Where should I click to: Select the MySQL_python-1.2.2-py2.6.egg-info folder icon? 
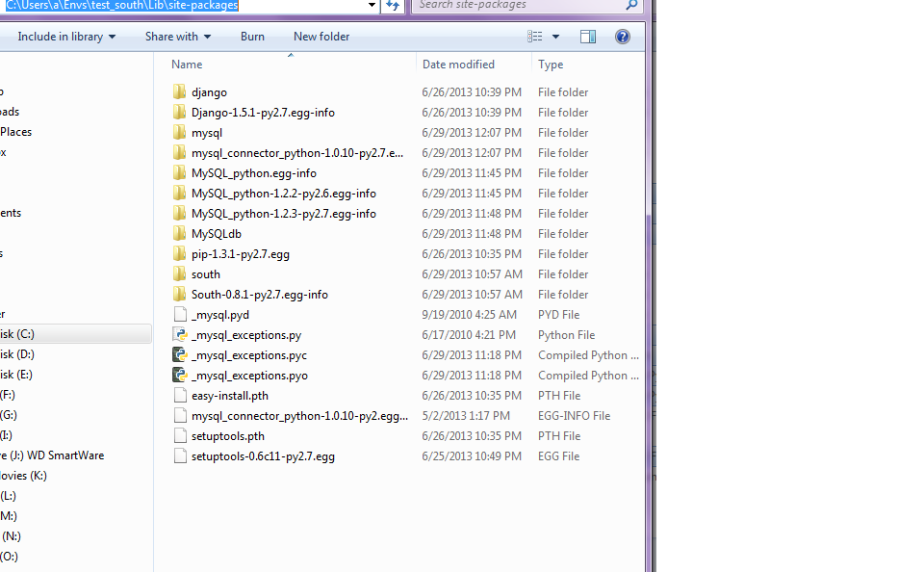tap(180, 193)
